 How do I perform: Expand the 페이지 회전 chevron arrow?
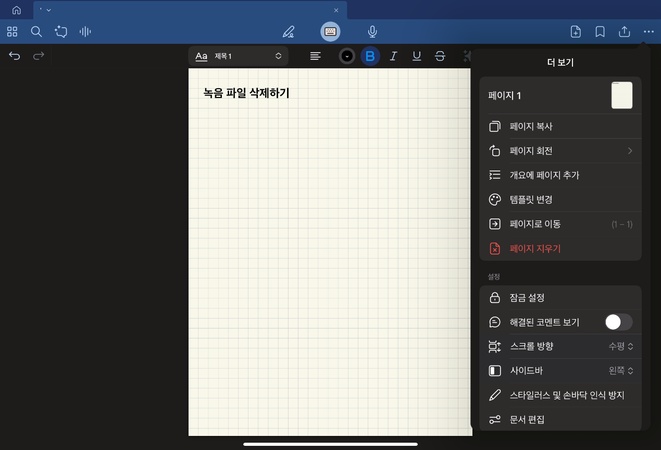click(630, 151)
